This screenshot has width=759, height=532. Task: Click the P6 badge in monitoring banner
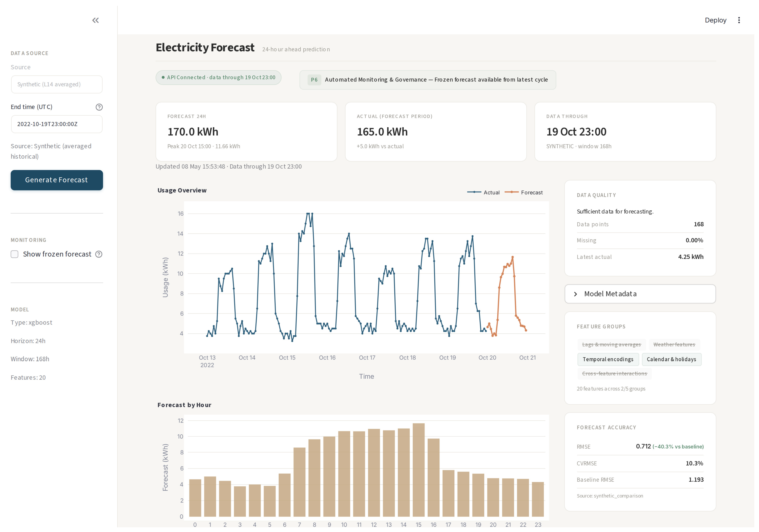(314, 80)
